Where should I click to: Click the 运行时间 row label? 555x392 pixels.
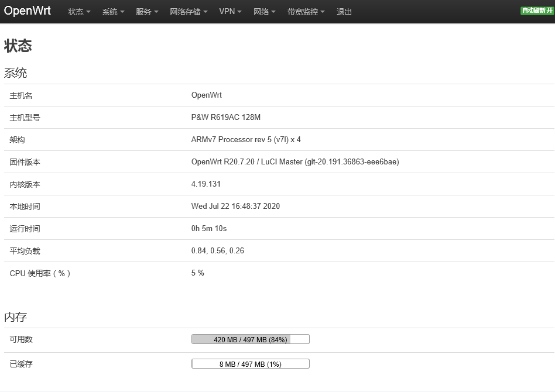point(25,229)
